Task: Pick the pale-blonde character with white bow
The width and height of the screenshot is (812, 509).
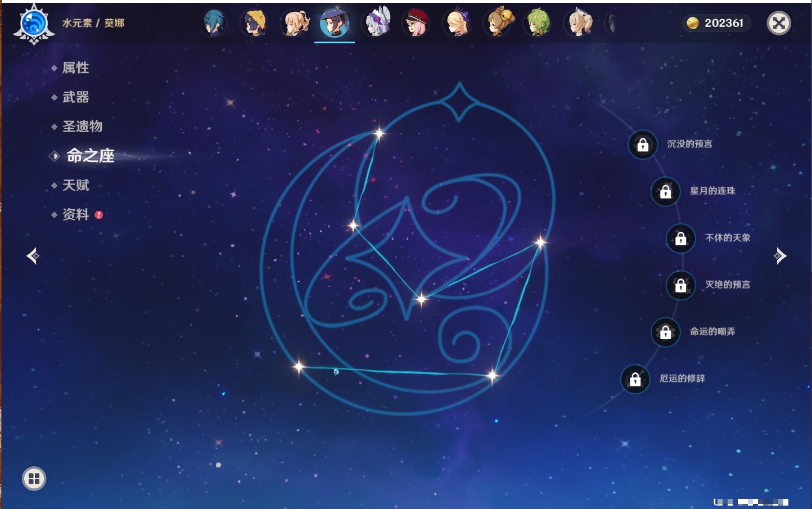Action: [579, 23]
